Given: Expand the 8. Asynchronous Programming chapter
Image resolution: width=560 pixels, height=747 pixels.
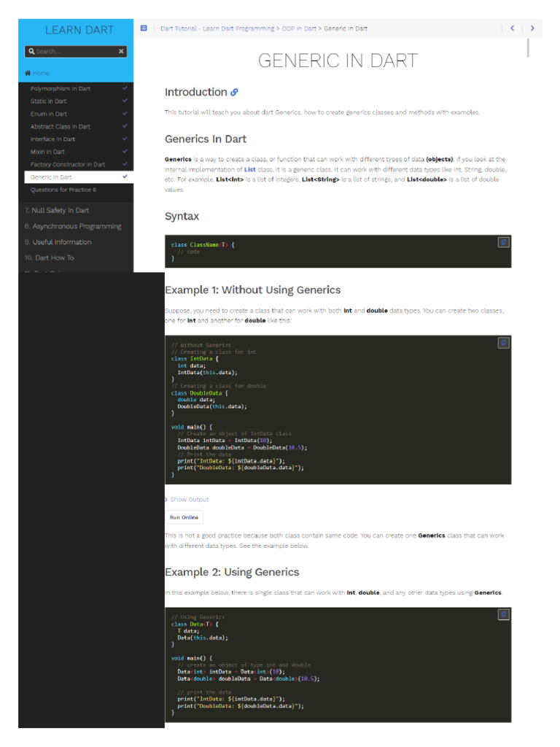Looking at the screenshot, I should click(73, 226).
